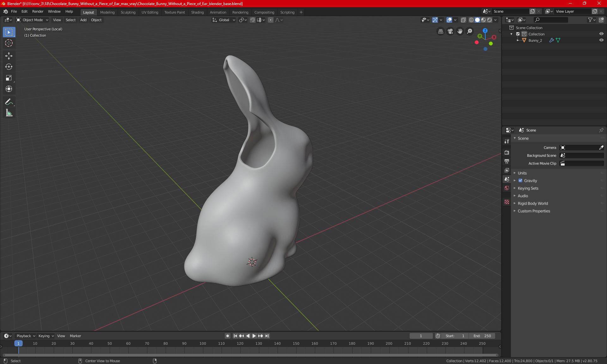Toggle snapping magnet icon

tap(252, 20)
